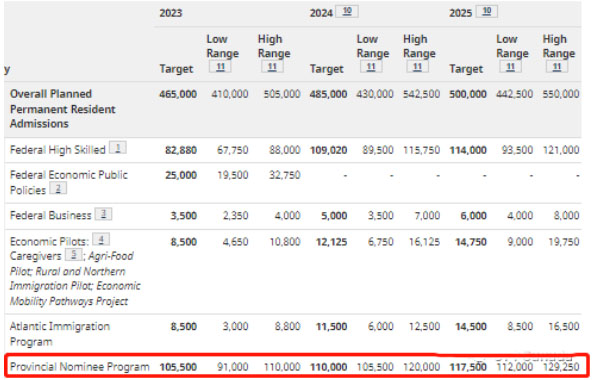This screenshot has height=380, width=592.
Task: Click the 'Federal Business' row label
Action: coord(51,215)
